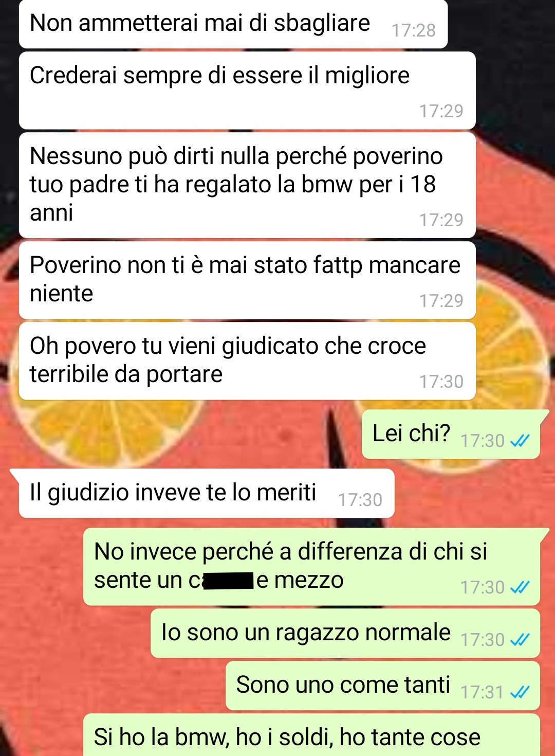Select the sent message 'Lei chi?'
555x756 pixels.
pyautogui.click(x=451, y=434)
